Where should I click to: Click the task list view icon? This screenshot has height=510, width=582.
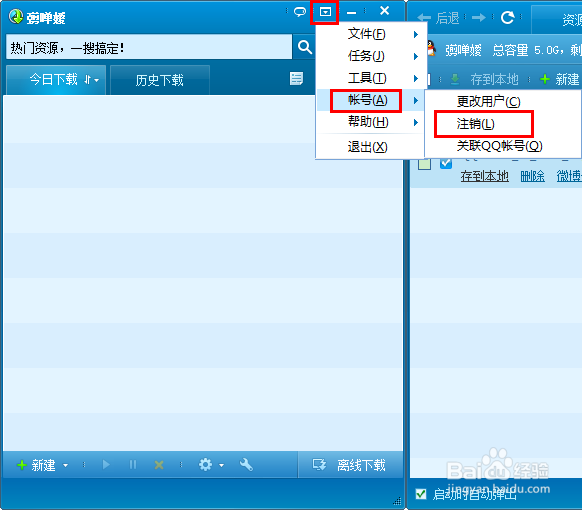[x=296, y=79]
